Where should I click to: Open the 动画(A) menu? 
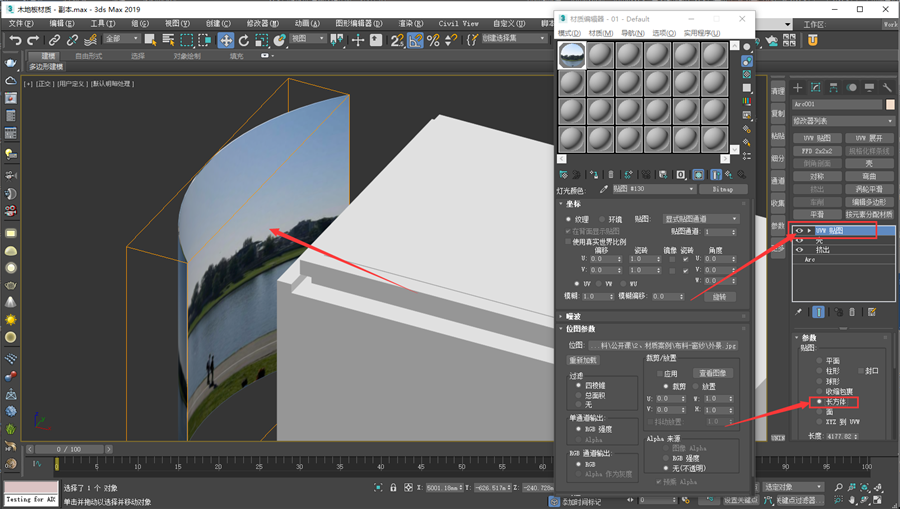click(x=307, y=24)
